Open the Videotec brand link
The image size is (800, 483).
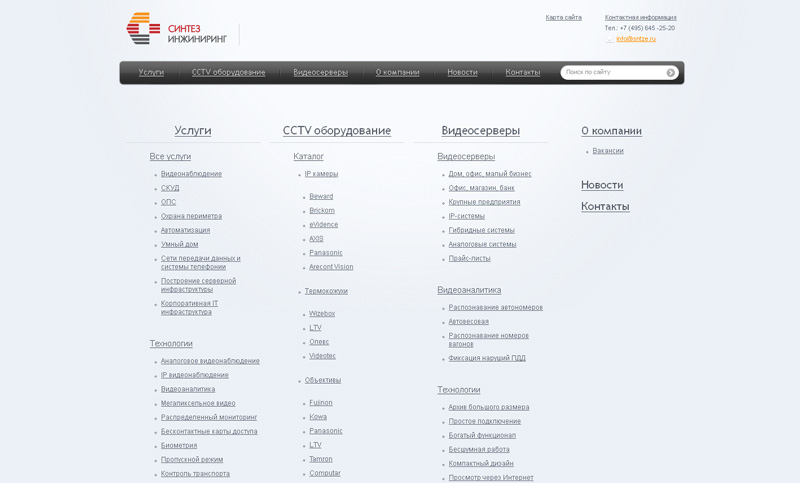tap(322, 356)
